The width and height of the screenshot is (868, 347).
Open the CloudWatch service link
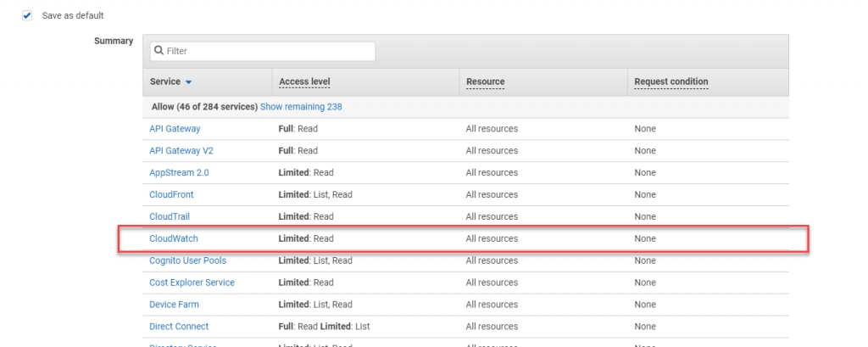(173, 239)
